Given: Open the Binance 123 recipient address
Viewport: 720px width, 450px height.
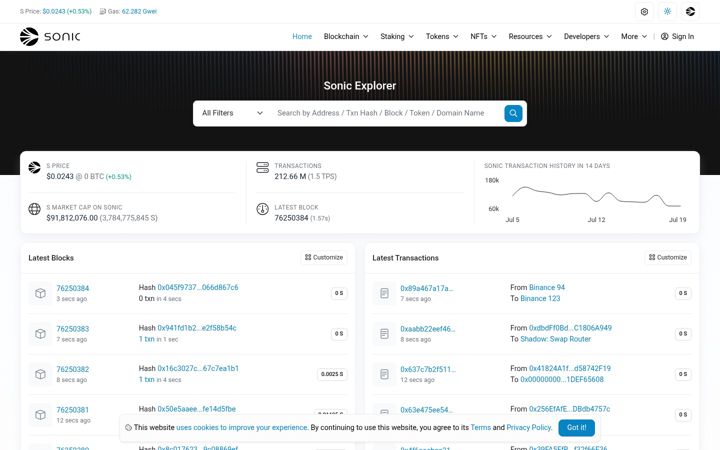Looking at the screenshot, I should click(540, 298).
